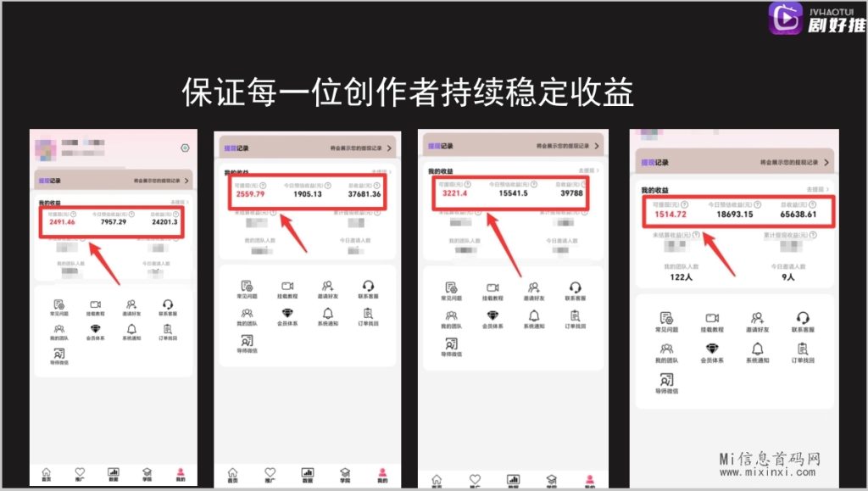Click the blurred profile avatar in leftmost phone
This screenshot has width=868, height=491.
click(44, 148)
